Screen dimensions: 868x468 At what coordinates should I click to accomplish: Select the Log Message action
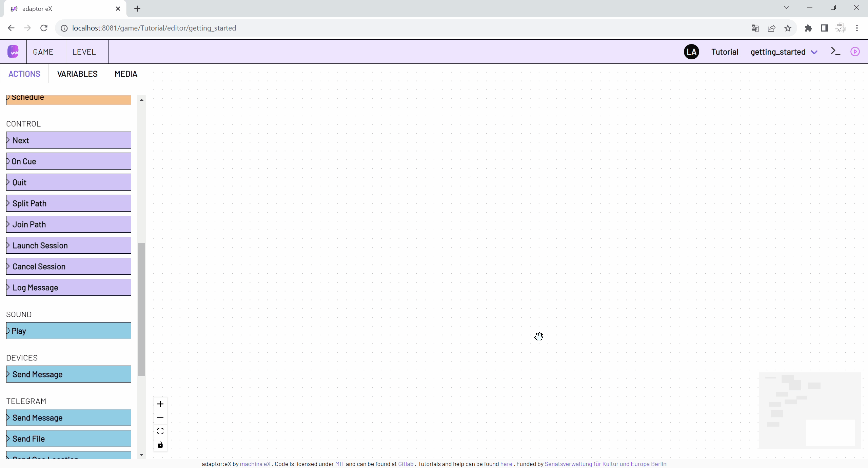68,287
